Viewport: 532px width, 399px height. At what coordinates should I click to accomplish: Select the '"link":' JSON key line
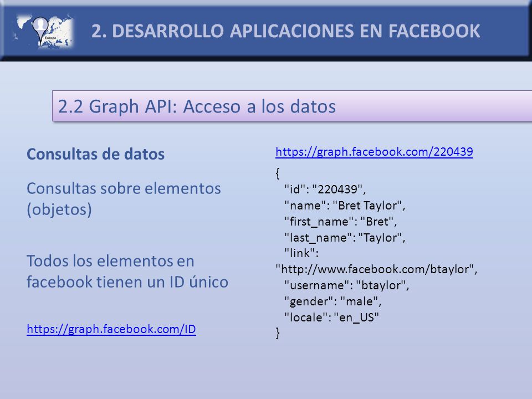[x=301, y=253]
